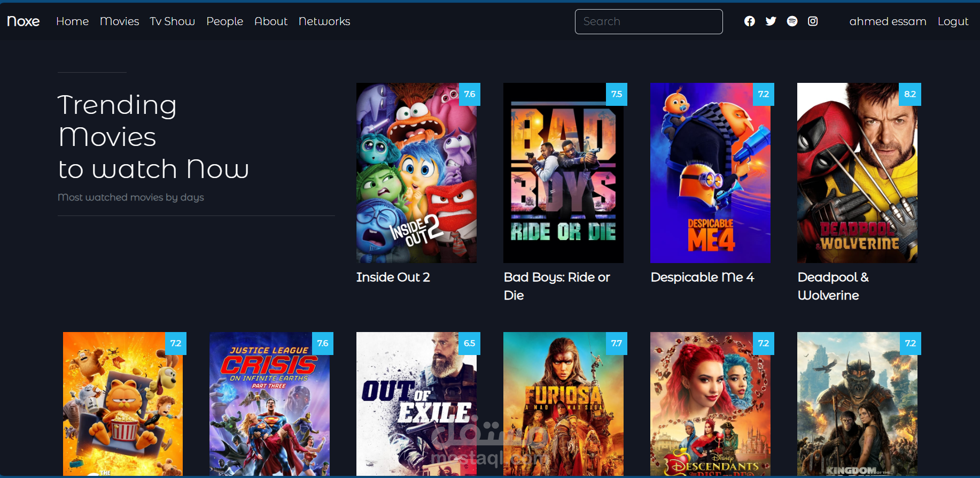Open the Twitter social icon
The image size is (980, 478).
(771, 21)
